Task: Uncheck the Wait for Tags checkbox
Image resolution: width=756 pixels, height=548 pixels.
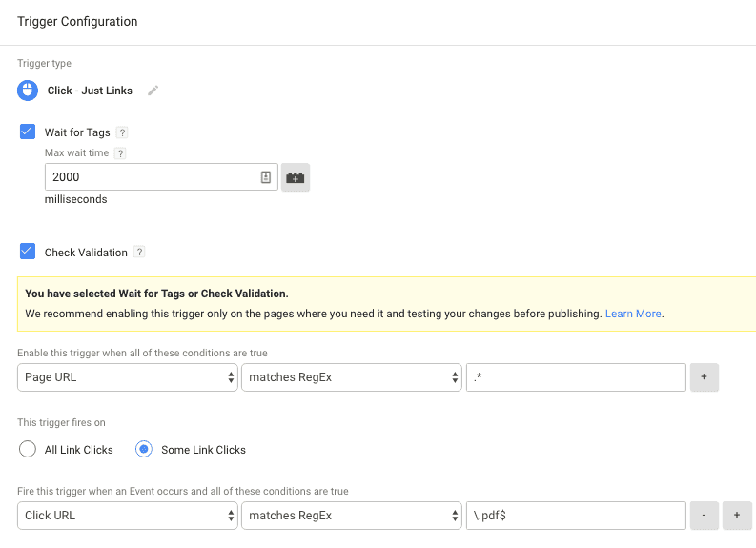Action: [x=28, y=132]
